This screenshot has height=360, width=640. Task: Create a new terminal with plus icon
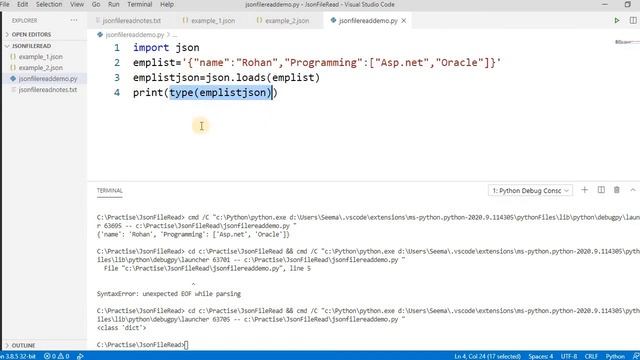[584, 190]
